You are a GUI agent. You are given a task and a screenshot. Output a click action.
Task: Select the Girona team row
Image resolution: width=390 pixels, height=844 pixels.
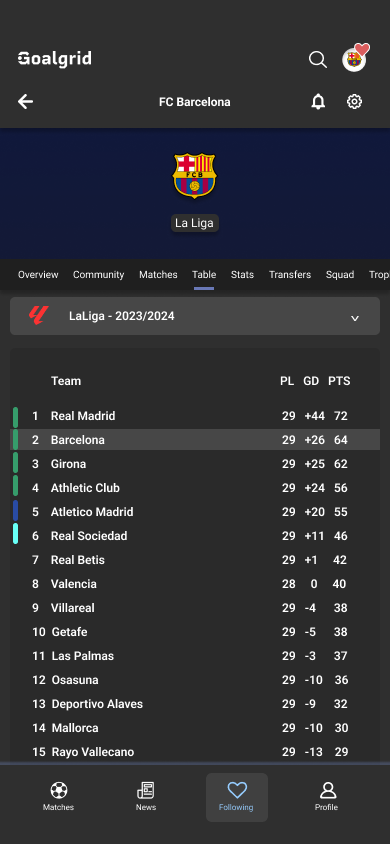pyautogui.click(x=195, y=464)
